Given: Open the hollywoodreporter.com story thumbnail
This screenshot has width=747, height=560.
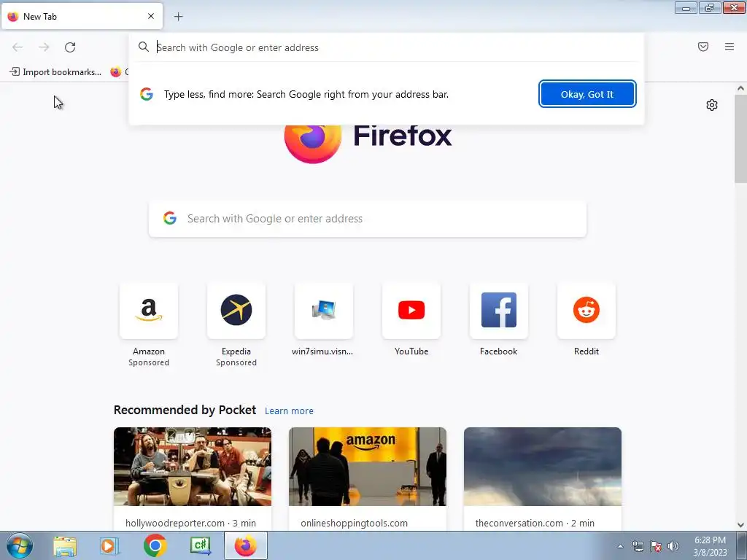Looking at the screenshot, I should pyautogui.click(x=193, y=467).
